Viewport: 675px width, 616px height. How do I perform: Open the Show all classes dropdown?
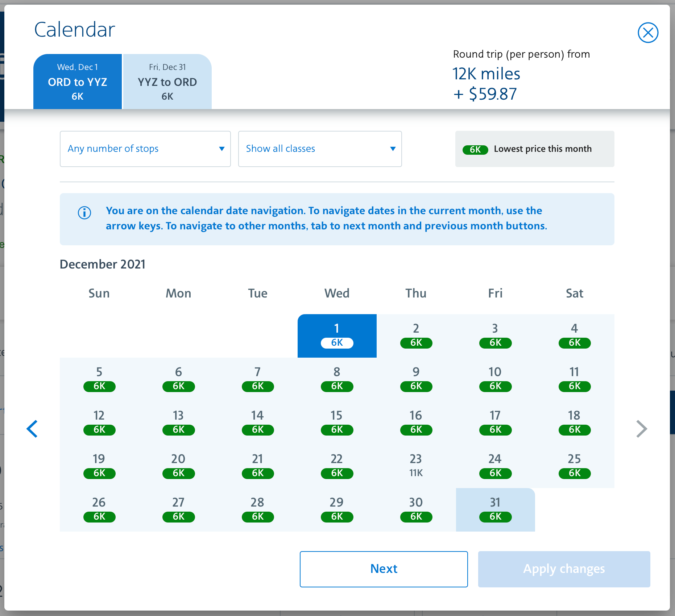[x=320, y=149]
